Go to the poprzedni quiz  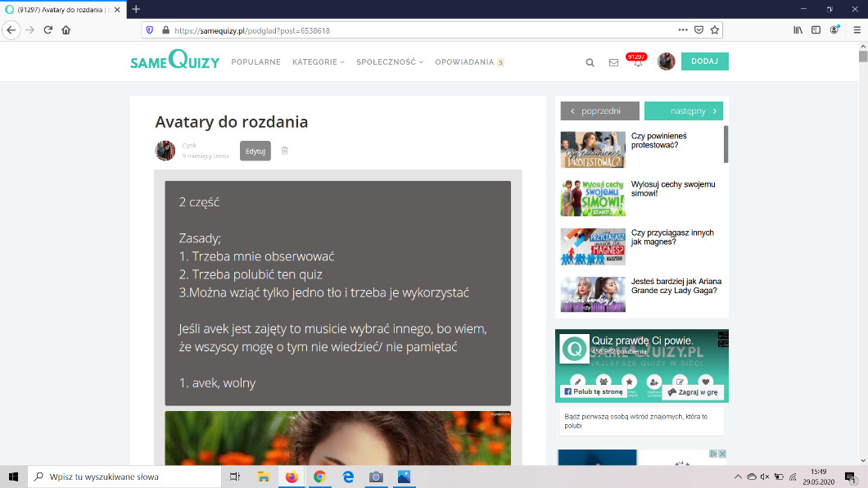pyautogui.click(x=599, y=111)
